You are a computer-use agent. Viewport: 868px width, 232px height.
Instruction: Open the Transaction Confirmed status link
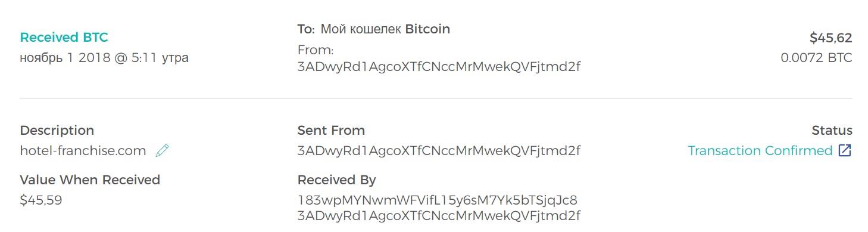(x=760, y=151)
